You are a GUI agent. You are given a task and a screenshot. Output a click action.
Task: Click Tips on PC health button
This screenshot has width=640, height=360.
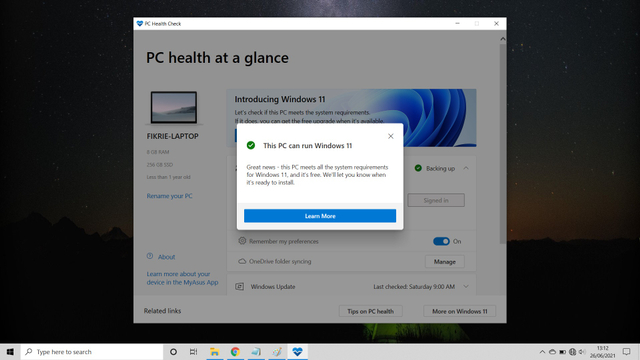pyautogui.click(x=371, y=311)
